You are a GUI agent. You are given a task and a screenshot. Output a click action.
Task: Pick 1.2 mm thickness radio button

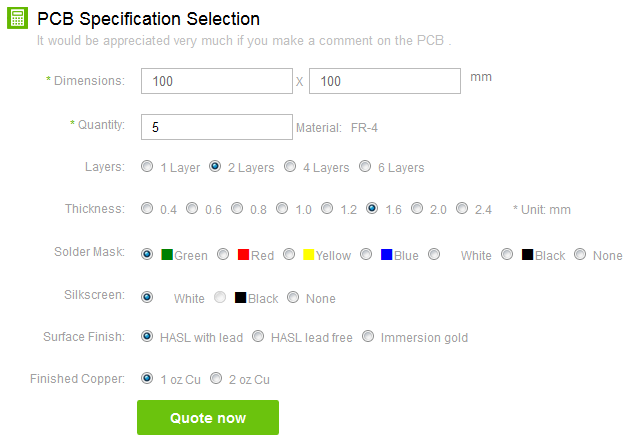tap(327, 209)
